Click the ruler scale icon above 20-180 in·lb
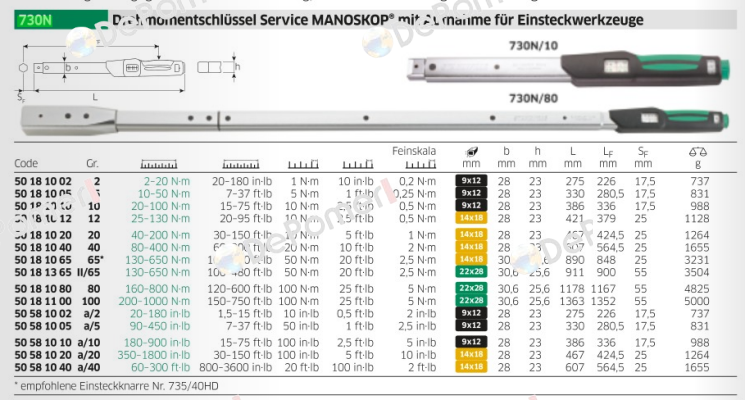 click(x=241, y=164)
